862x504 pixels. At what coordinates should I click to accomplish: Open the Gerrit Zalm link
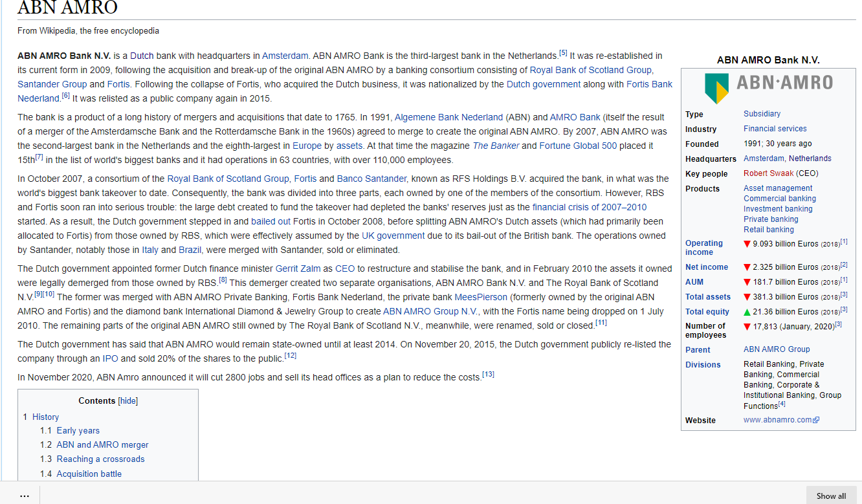tap(298, 268)
